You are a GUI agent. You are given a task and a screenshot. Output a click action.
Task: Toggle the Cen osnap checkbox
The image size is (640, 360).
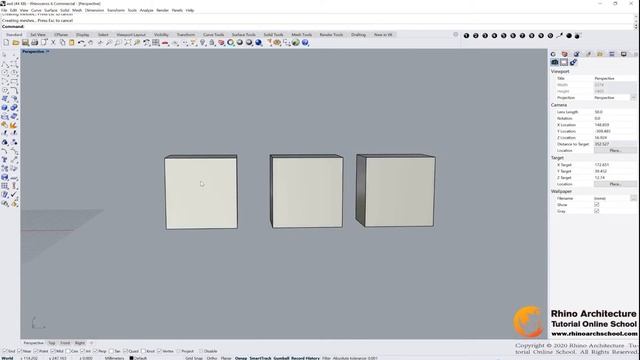point(68,351)
